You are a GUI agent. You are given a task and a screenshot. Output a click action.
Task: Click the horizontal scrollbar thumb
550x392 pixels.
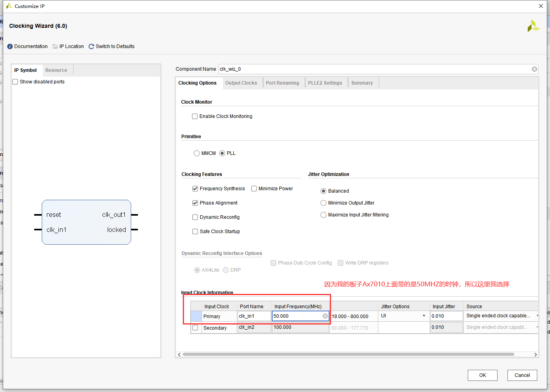point(348,354)
